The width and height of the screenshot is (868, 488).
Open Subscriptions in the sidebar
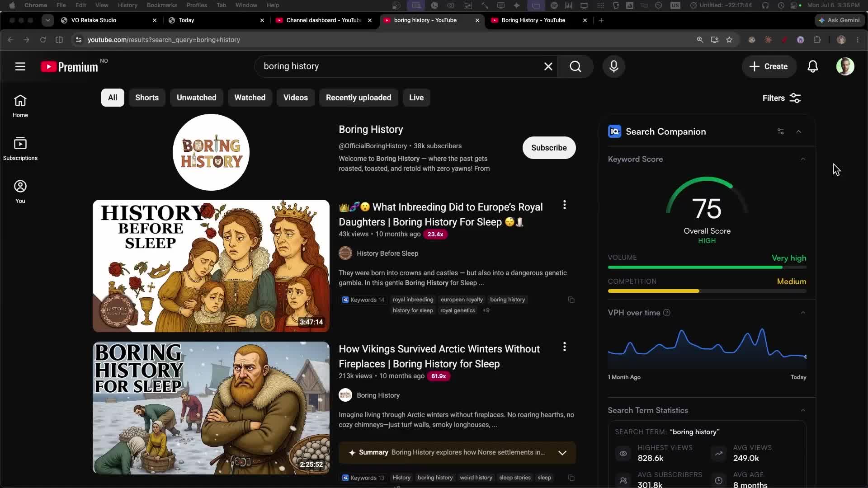pos(20,149)
